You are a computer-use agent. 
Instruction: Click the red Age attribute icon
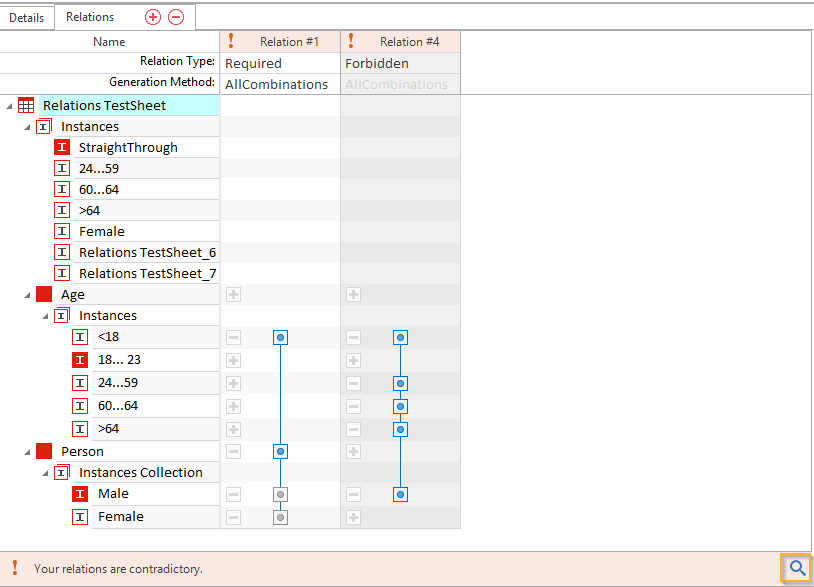tap(44, 294)
